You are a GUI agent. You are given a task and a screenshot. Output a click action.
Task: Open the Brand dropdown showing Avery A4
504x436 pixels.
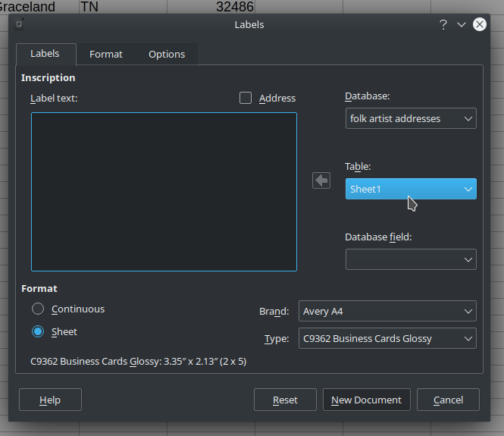(x=387, y=311)
